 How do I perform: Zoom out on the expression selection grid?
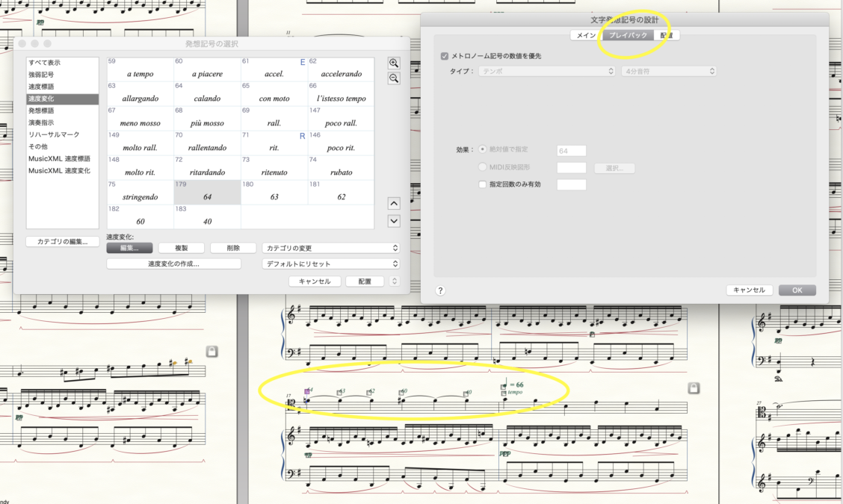[394, 79]
